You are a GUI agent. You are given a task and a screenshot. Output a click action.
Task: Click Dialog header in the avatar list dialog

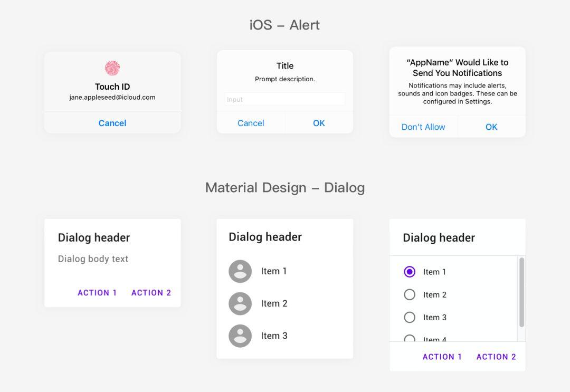(265, 237)
